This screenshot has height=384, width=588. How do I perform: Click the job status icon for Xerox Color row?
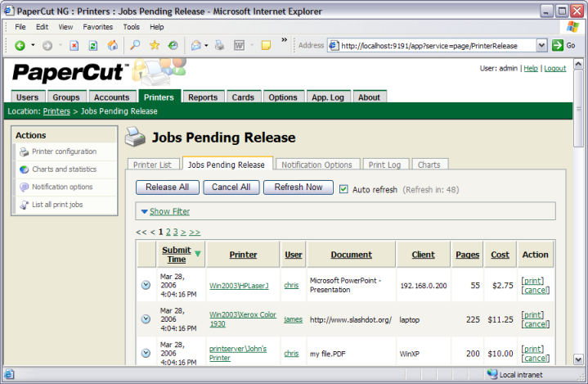click(146, 319)
